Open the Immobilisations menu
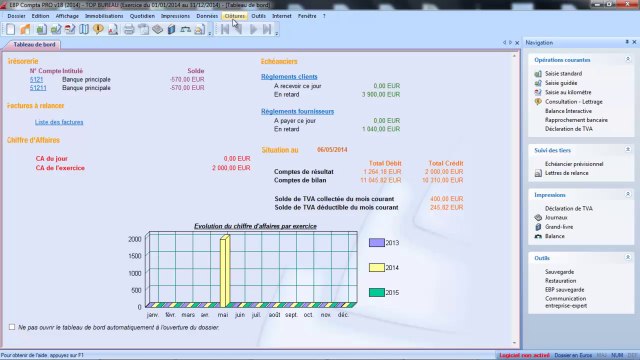This screenshot has height=360, width=640. pyautogui.click(x=104, y=16)
